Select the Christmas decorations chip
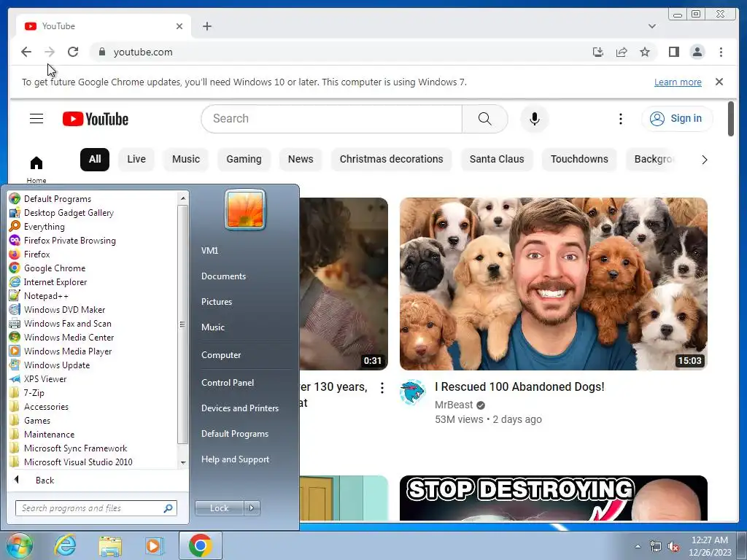The width and height of the screenshot is (747, 560). tap(391, 159)
